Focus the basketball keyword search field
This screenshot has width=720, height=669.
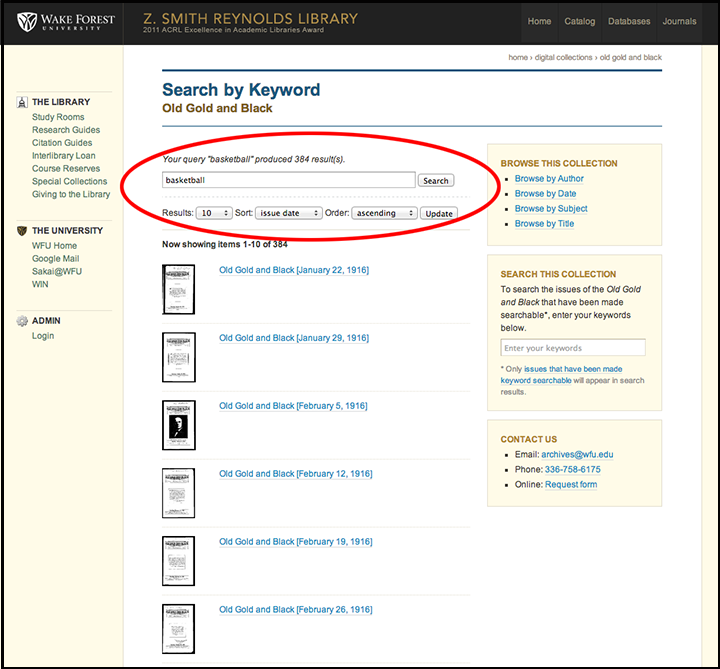tap(288, 180)
